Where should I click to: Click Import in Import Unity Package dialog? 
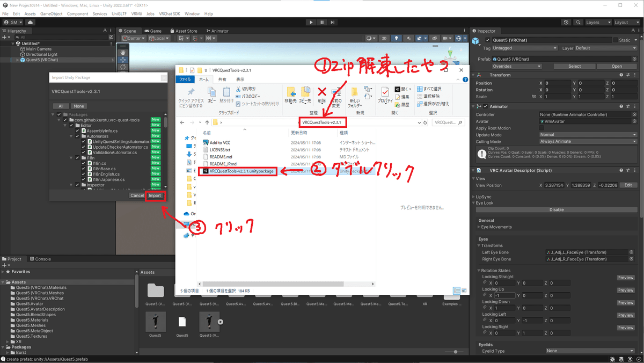(155, 195)
